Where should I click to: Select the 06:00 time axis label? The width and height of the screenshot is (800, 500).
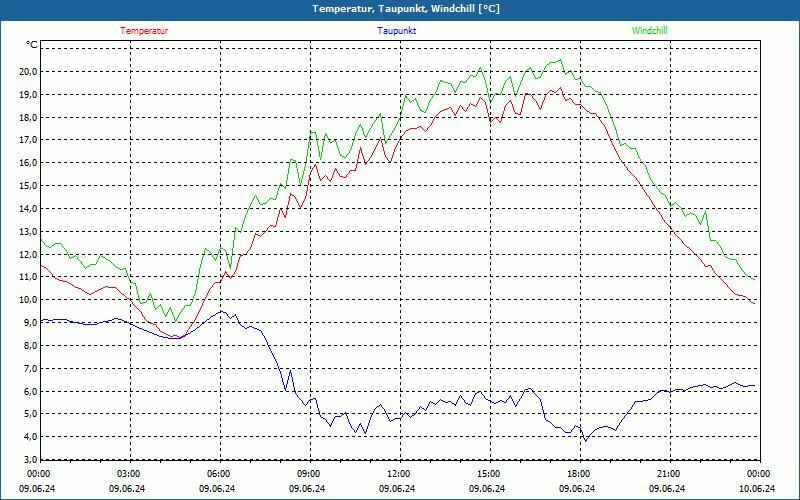218,474
